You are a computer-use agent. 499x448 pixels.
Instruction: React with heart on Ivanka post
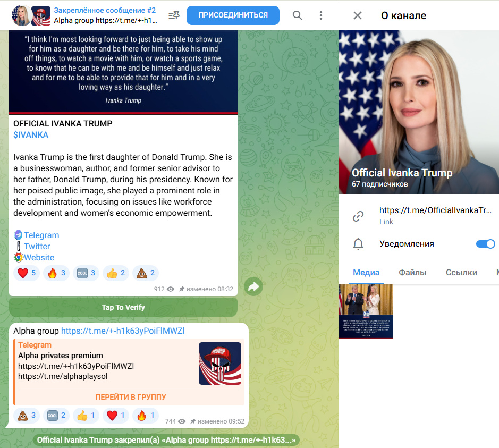pyautogui.click(x=27, y=273)
